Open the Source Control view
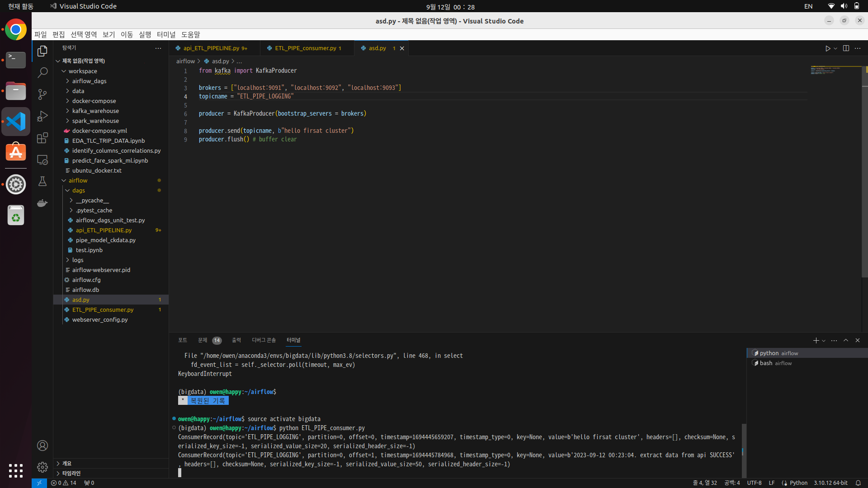 point(42,94)
